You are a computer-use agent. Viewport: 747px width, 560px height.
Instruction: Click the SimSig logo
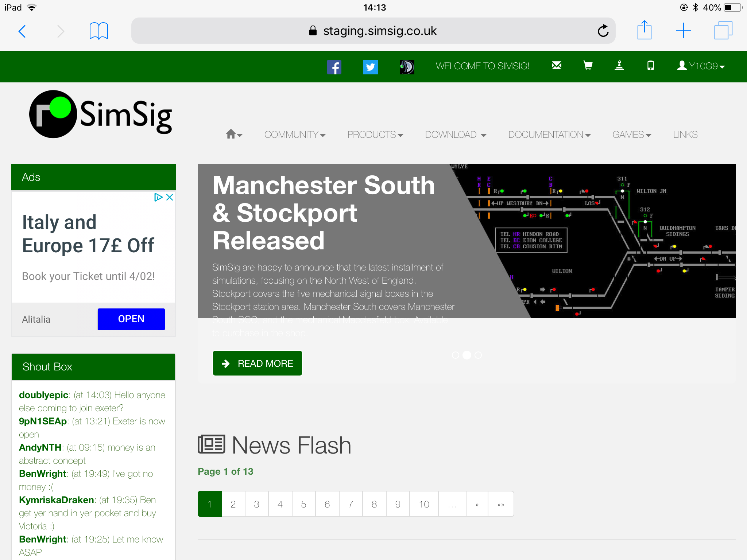click(100, 114)
